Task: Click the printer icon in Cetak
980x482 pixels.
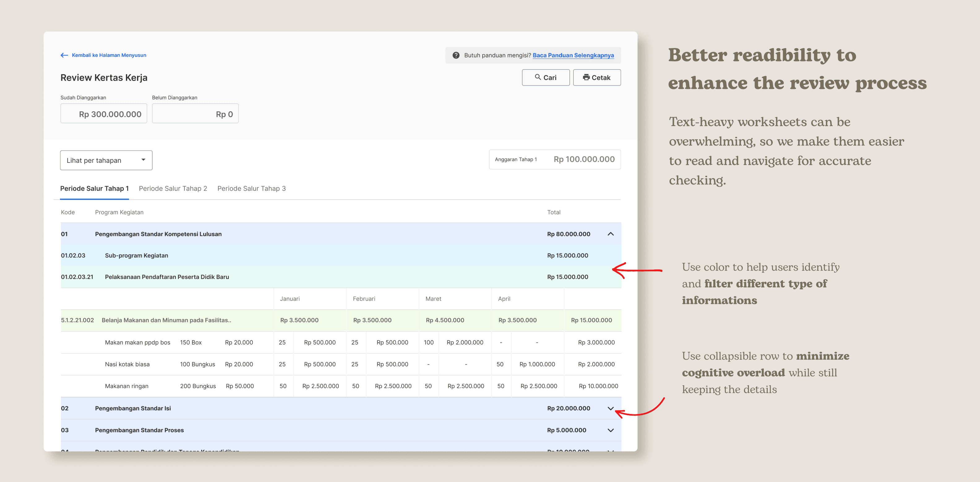Action: click(x=586, y=77)
